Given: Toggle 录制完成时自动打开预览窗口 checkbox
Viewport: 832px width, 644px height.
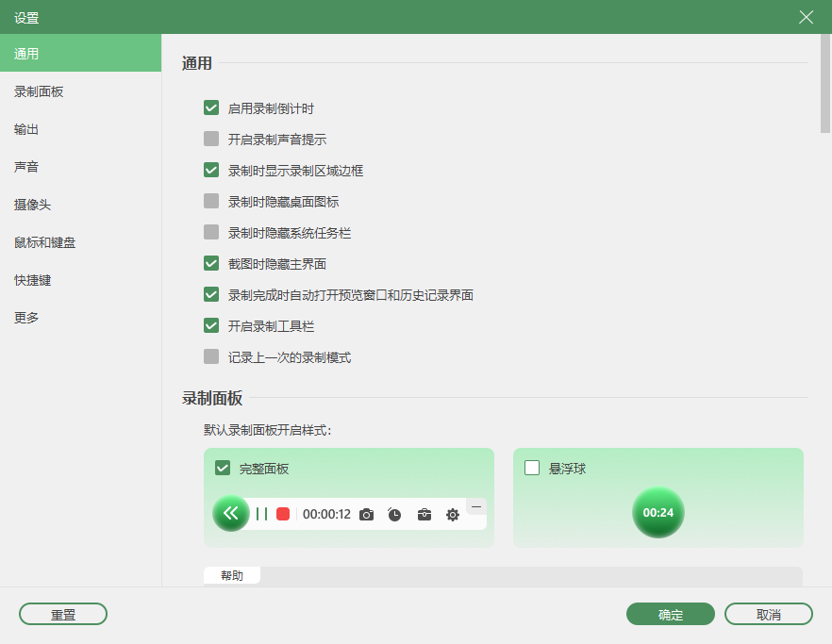Looking at the screenshot, I should tap(211, 294).
